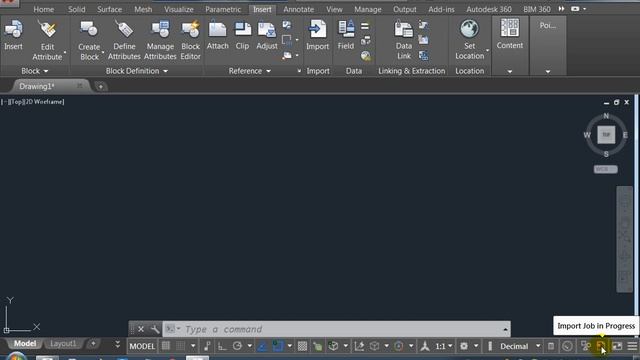
Task: Click the Clean Screen icon in the status bar
Action: 617,346
